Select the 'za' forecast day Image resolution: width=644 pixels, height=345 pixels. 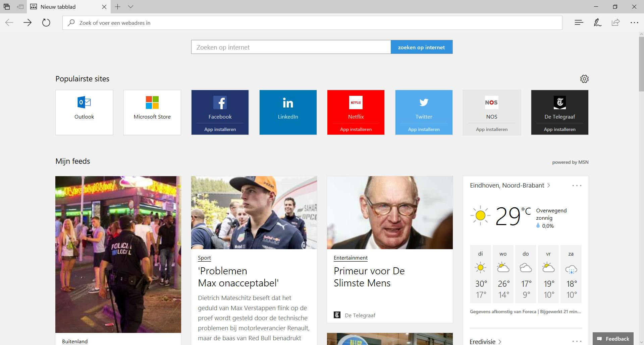click(571, 274)
